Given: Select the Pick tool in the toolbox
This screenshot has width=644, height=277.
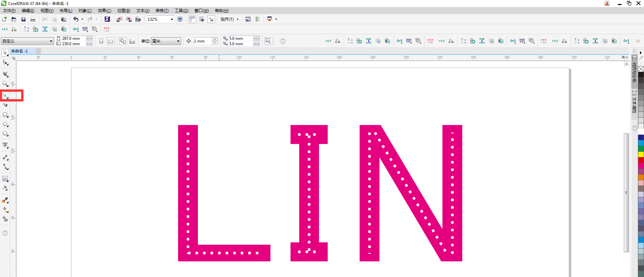Looking at the screenshot, I should coord(5,53).
